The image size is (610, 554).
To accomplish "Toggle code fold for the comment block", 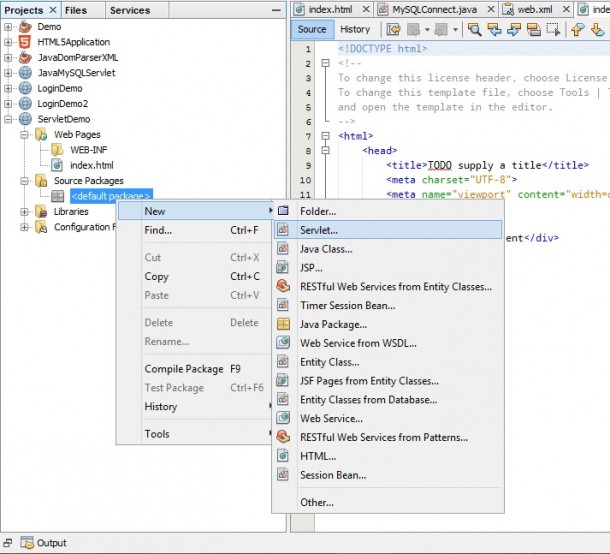I will pos(326,63).
